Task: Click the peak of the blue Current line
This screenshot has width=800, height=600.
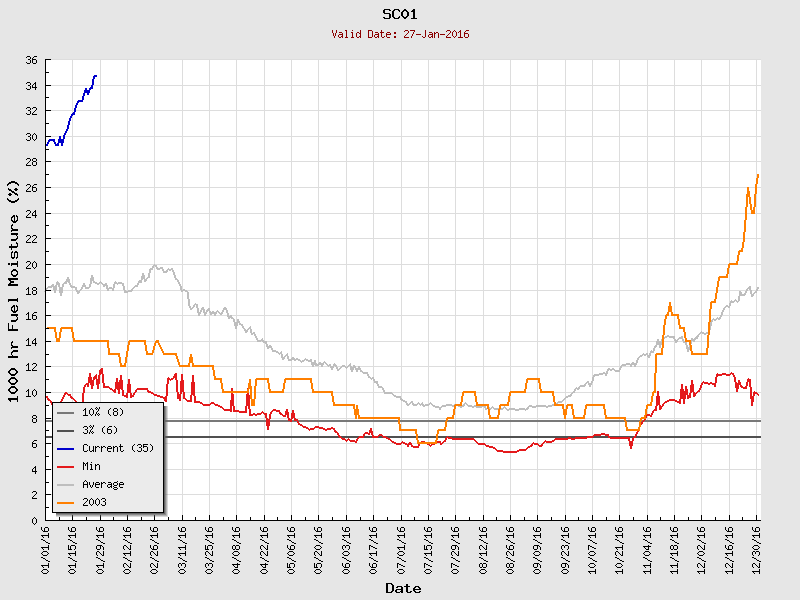Action: 95,75
